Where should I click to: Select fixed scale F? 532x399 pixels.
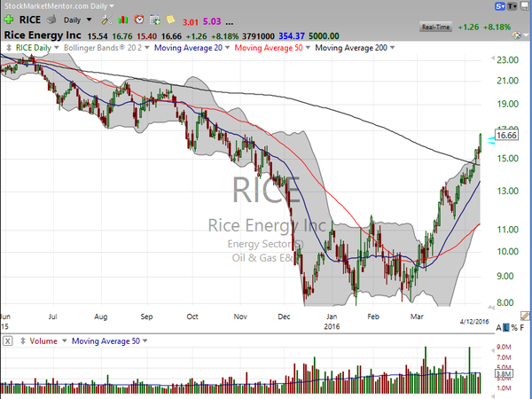coord(522,328)
